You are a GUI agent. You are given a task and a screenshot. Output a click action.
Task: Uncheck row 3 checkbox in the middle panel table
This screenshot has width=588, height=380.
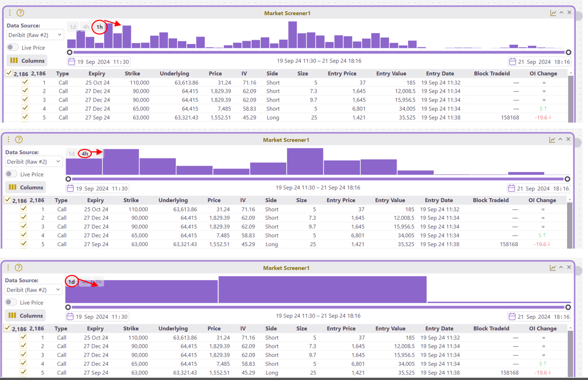pos(23,226)
